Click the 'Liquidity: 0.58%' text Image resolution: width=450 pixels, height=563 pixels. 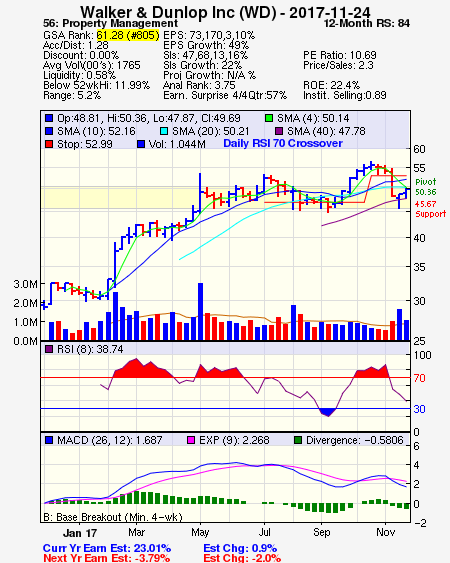(x=79, y=75)
